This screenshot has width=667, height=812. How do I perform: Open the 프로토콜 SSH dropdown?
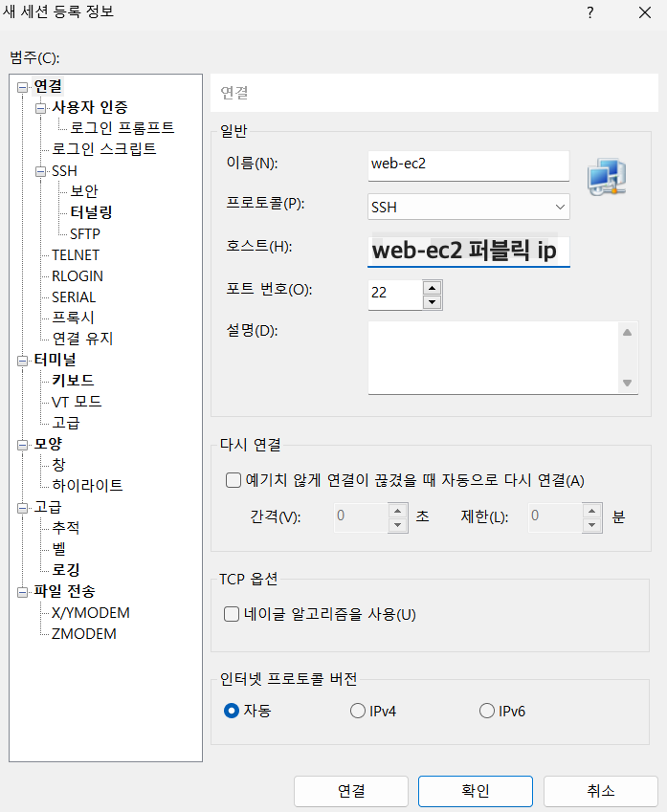[x=469, y=207]
